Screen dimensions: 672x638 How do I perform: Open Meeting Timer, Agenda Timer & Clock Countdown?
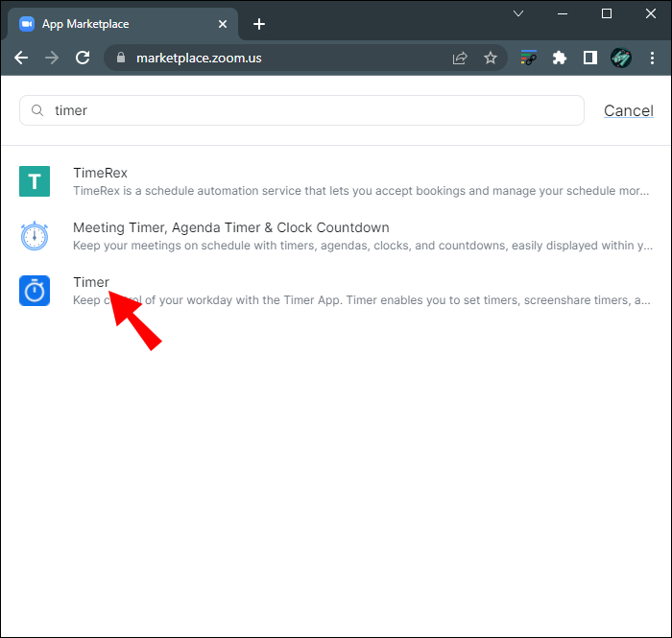point(231,227)
